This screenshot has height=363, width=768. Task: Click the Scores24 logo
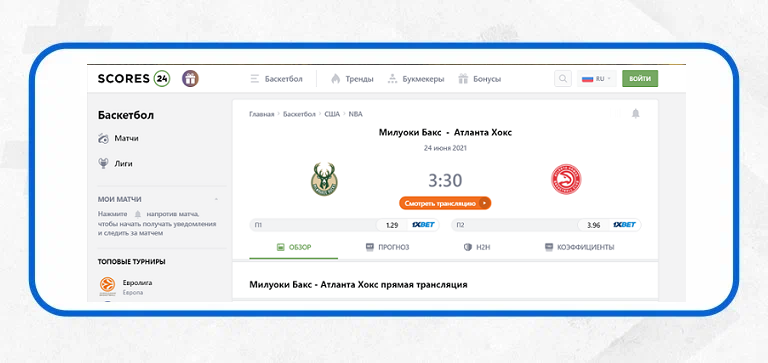134,79
